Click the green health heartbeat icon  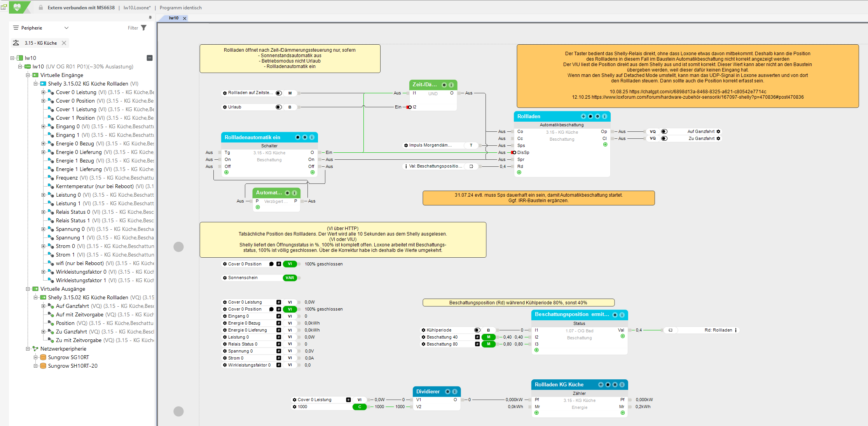pyautogui.click(x=17, y=7)
